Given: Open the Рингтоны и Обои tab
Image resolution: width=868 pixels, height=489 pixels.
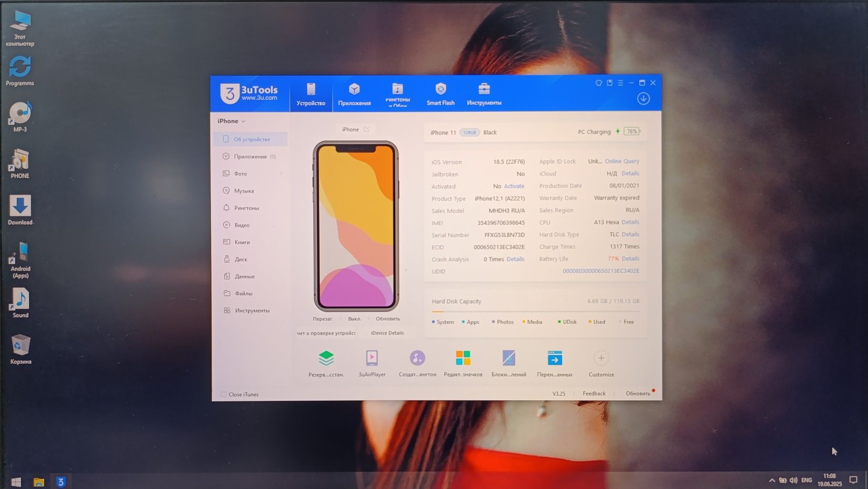Looking at the screenshot, I should pyautogui.click(x=397, y=95).
